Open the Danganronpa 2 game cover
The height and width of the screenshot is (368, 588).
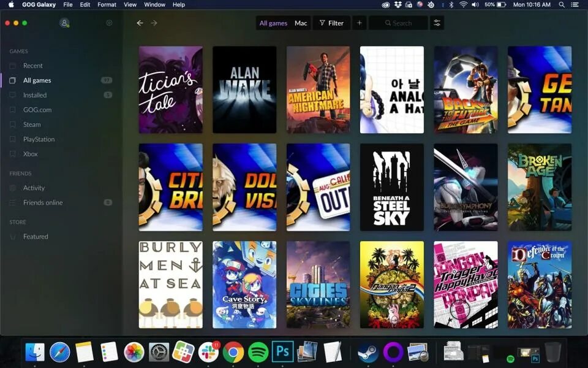tap(392, 285)
